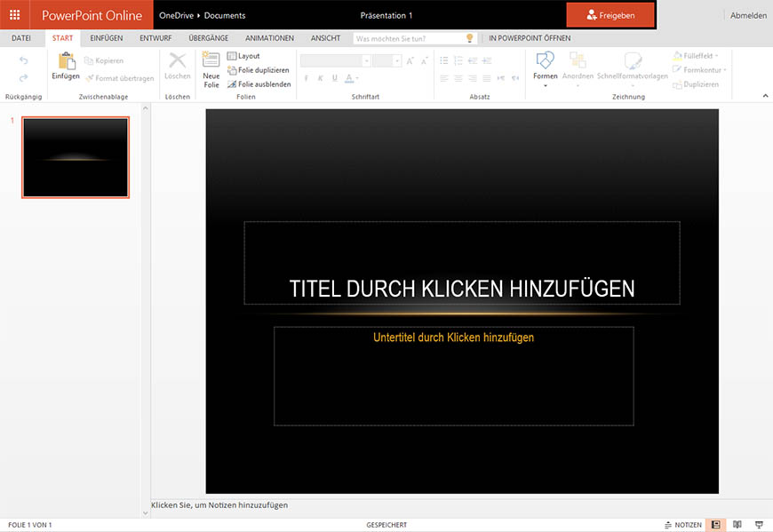The width and height of the screenshot is (773, 532).
Task: Click PowerPoint Online app title
Action: click(x=92, y=15)
